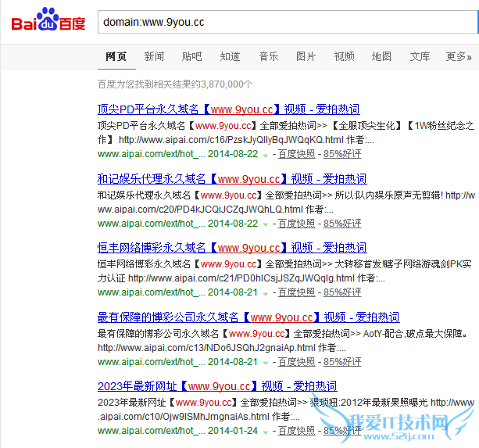Open result titled 最有保障的博彩公司永久域名
Viewport: 479px width, 448px height.
pos(248,317)
